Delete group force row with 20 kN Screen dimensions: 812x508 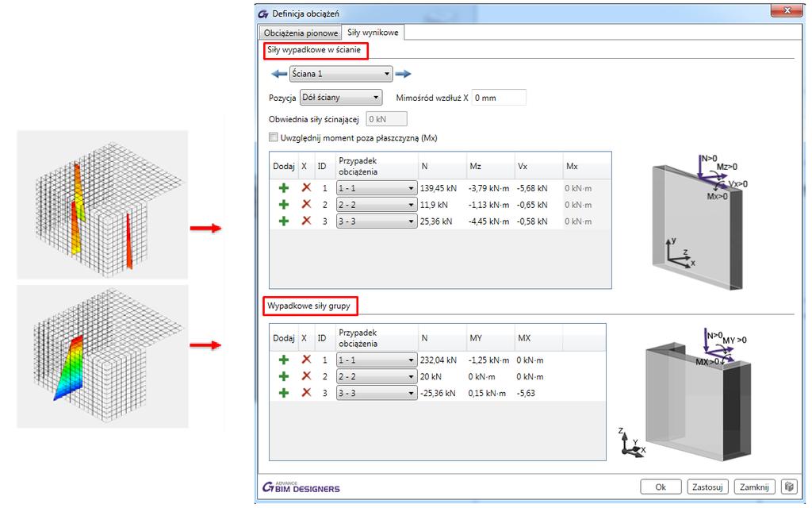coord(306,375)
